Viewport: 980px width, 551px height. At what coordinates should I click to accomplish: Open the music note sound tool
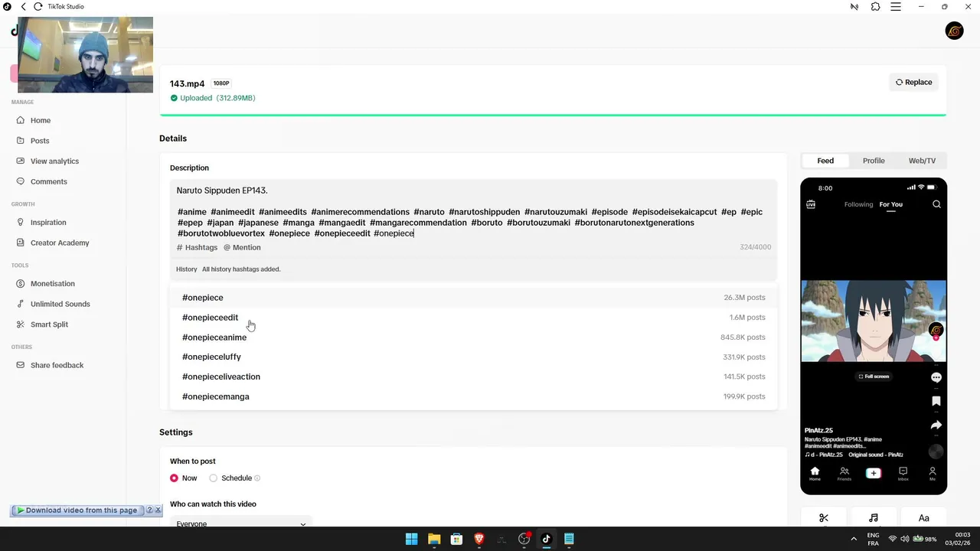point(874,518)
